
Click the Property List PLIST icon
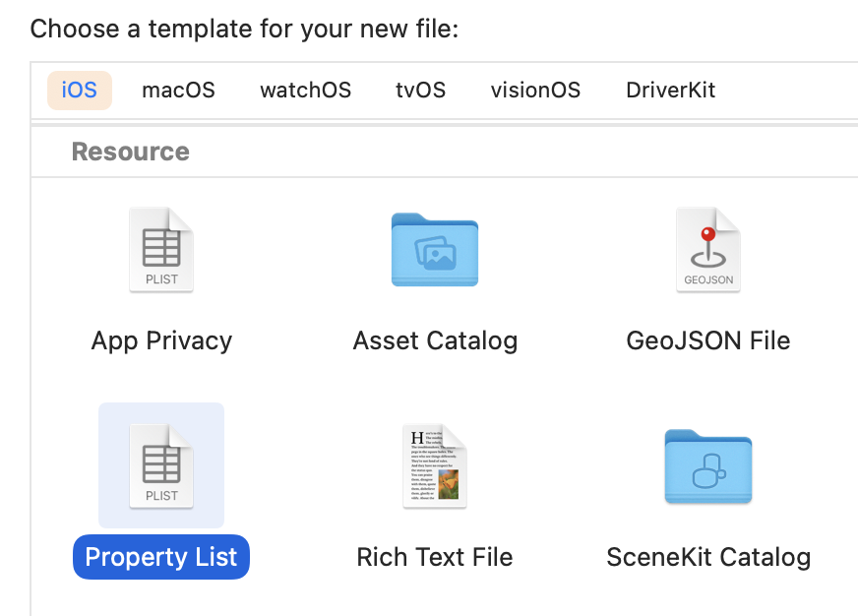click(x=161, y=465)
